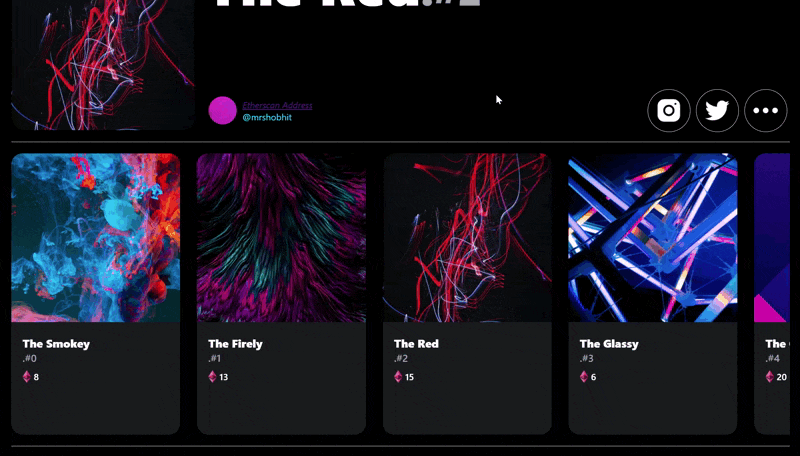Open the Etherscan Address link
This screenshot has width=800, height=456.
pos(277,106)
